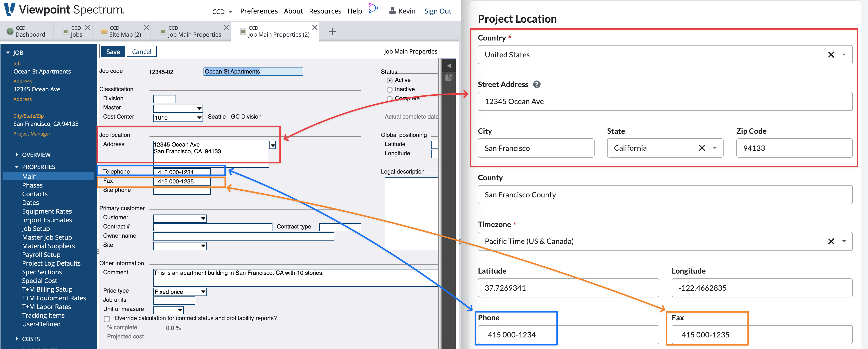Clear the United States country selection
868x349 pixels.
tap(831, 54)
